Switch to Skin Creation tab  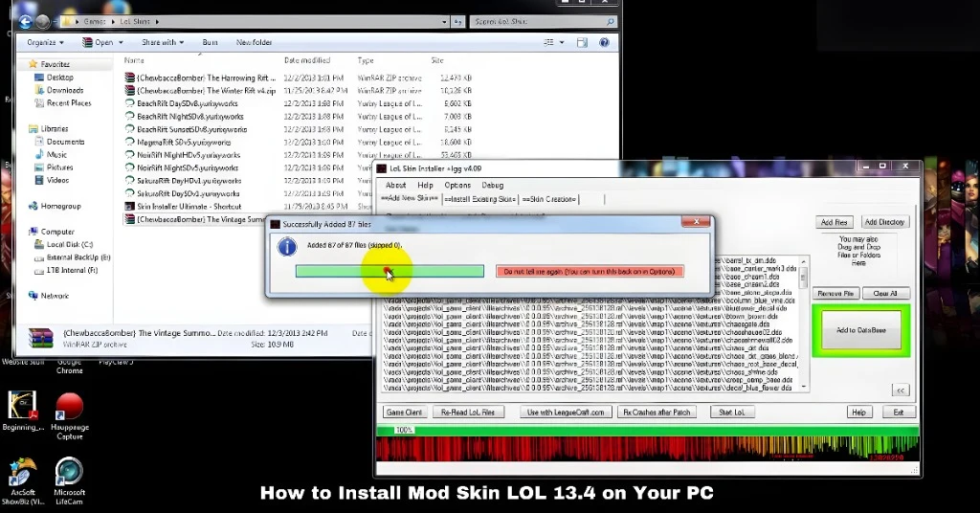click(550, 199)
